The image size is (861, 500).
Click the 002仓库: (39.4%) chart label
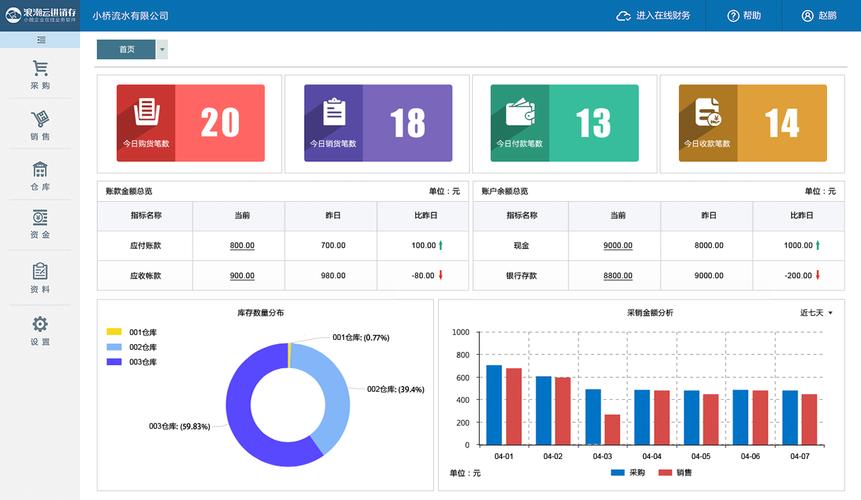395,389
